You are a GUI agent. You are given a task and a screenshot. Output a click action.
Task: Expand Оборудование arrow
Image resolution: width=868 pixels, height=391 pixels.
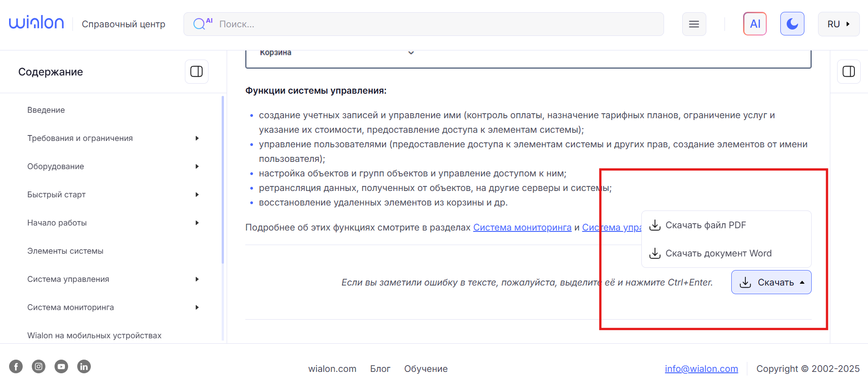197,166
